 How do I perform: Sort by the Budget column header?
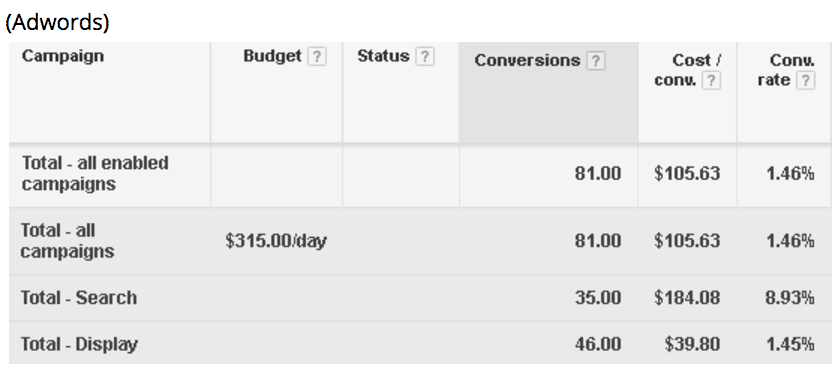273,56
